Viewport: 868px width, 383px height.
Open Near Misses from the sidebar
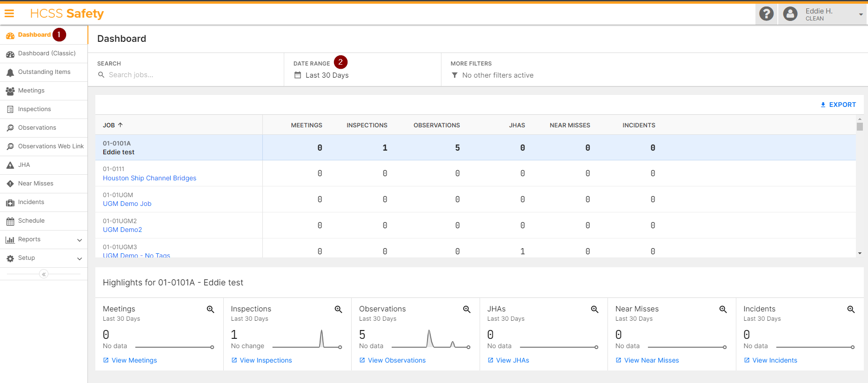35,184
